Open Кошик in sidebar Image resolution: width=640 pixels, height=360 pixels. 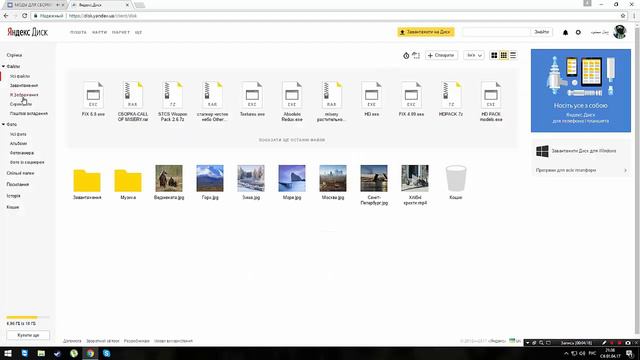[13, 207]
